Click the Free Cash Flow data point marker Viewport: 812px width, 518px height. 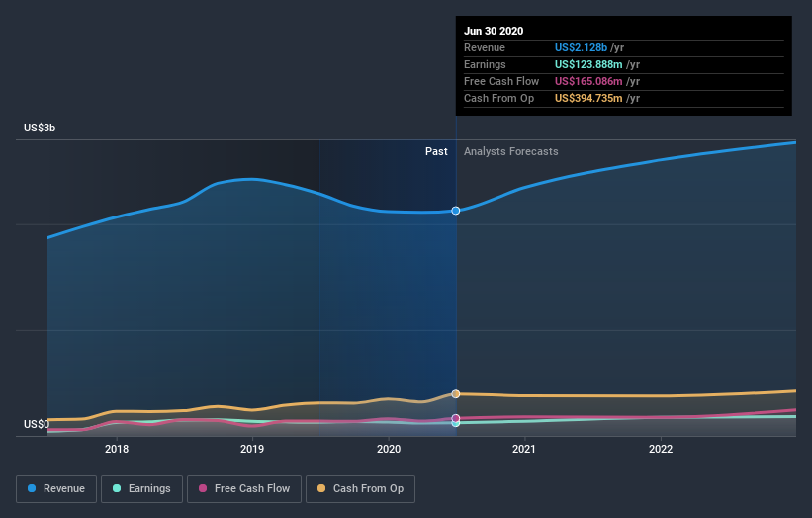pos(456,418)
